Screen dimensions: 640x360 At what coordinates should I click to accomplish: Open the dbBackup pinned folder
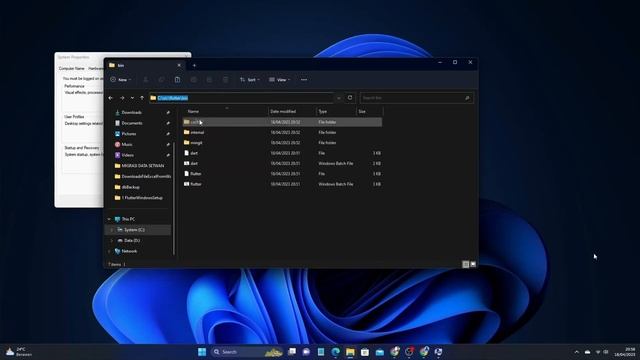[x=130, y=187]
